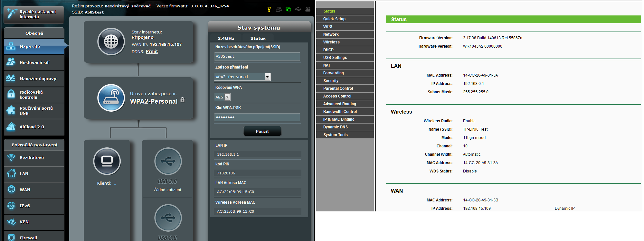Switch to the Status tab in Stav systému
The image size is (644, 241).
tap(258, 38)
